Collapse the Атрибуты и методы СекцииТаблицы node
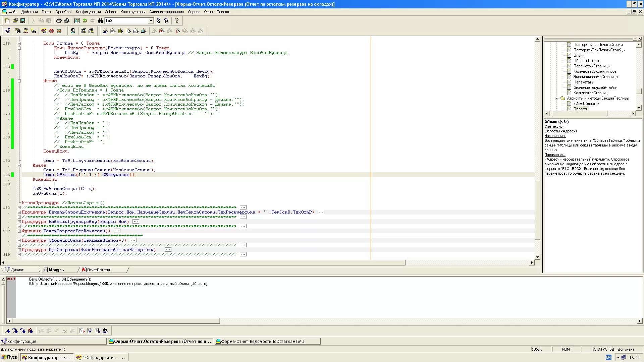This screenshot has width=644, height=362. point(556,98)
